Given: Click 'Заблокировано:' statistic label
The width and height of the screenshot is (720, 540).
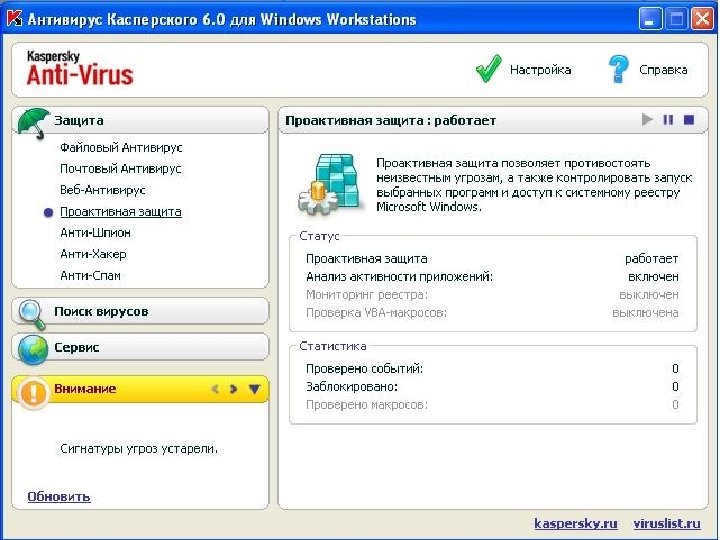Looking at the screenshot, I should pos(352,387).
